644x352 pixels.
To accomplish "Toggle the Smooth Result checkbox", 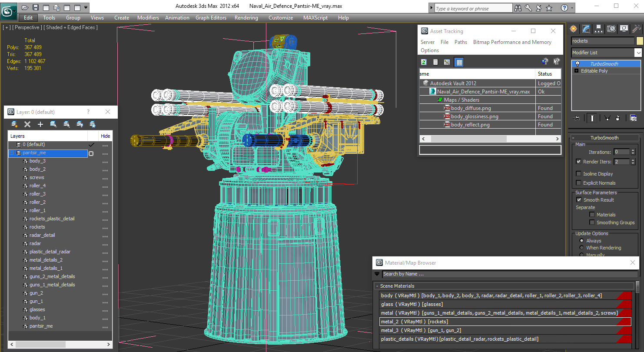I will point(579,199).
